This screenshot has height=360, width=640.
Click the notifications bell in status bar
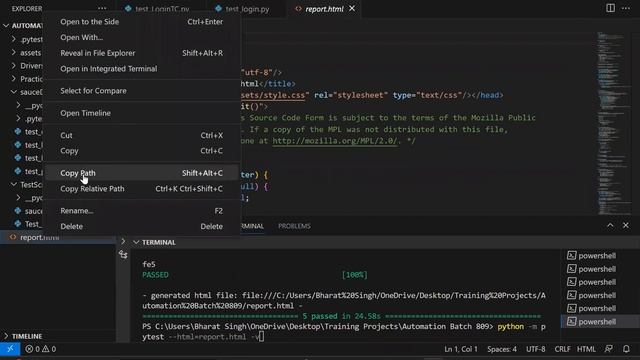(x=626, y=349)
